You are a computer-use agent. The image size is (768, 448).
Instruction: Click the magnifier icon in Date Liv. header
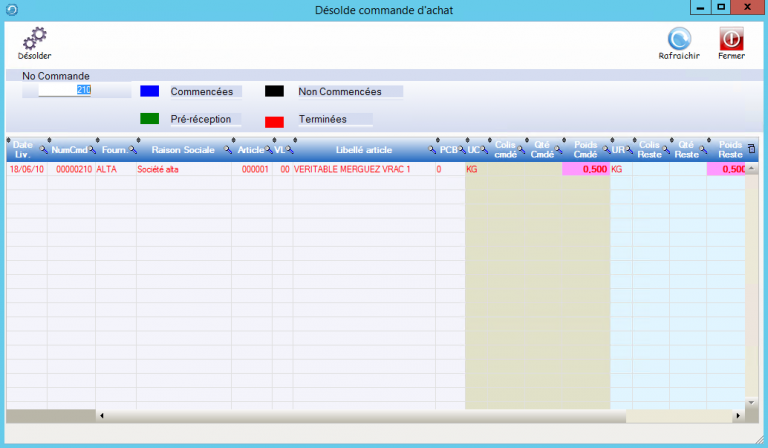click(x=43, y=150)
